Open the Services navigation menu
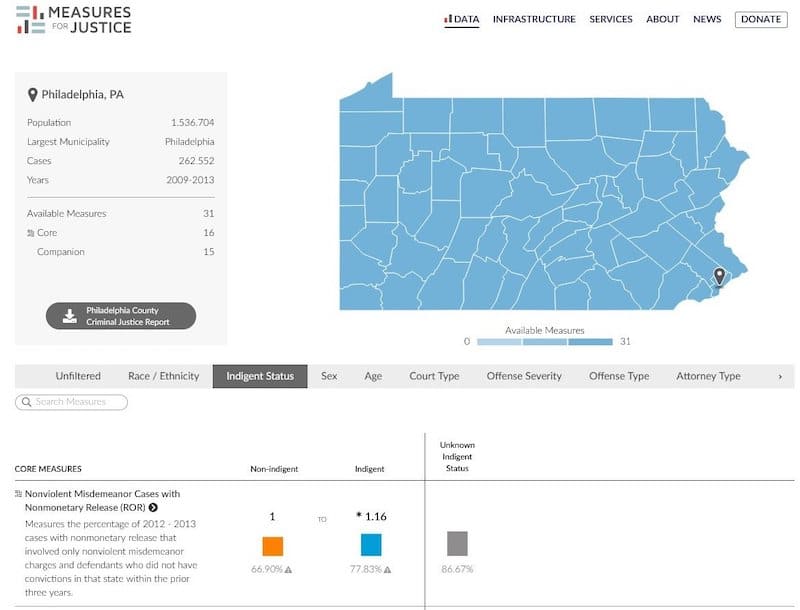The image size is (800, 610). [x=610, y=19]
